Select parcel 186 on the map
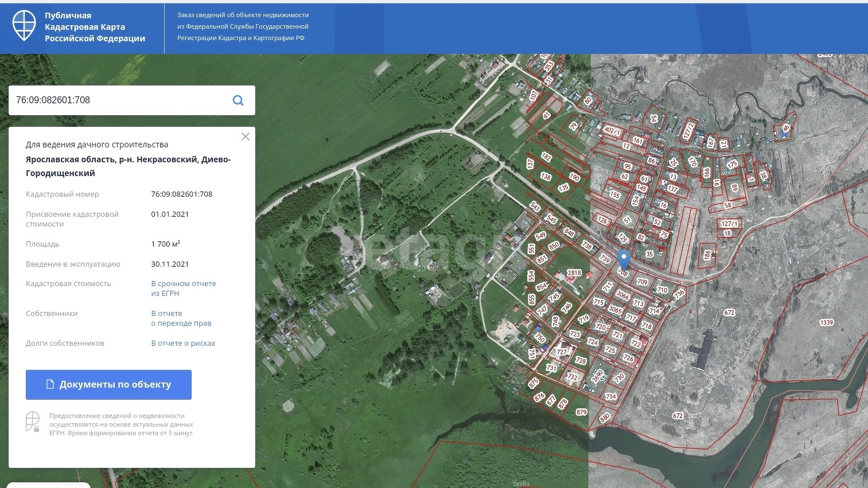Image resolution: width=868 pixels, height=488 pixels. pyautogui.click(x=707, y=255)
